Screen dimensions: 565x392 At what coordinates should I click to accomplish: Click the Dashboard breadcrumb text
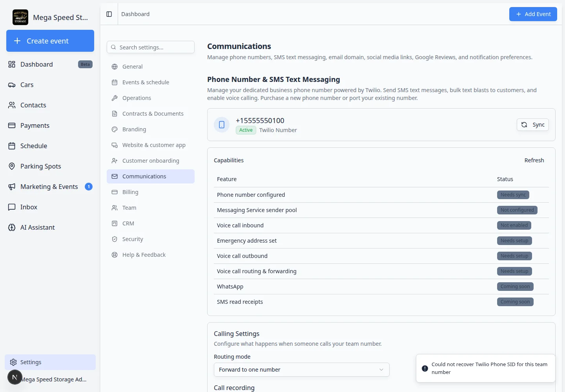[135, 14]
